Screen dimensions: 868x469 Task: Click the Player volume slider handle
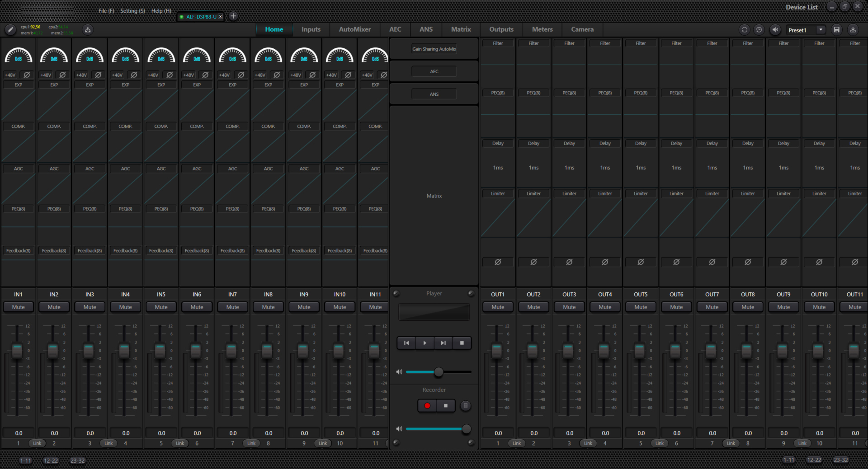point(439,372)
